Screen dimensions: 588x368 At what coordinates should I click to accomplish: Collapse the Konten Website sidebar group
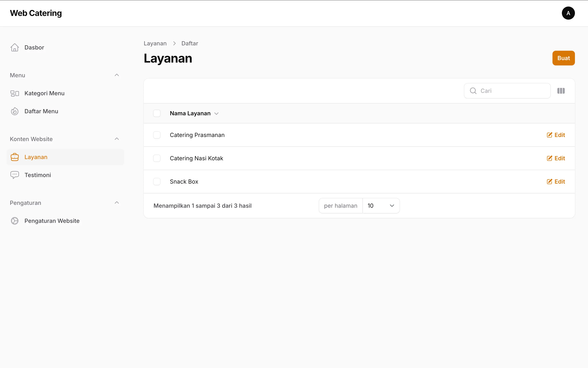[117, 139]
